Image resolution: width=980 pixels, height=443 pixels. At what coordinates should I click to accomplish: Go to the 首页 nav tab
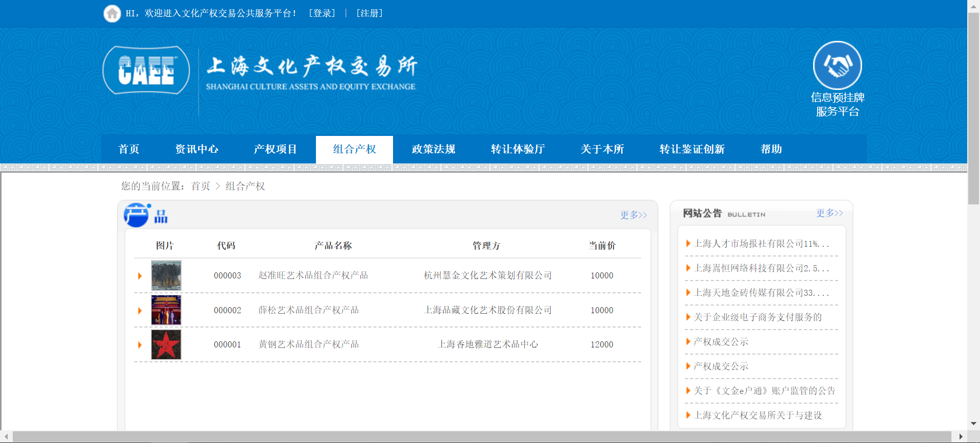coord(129,149)
